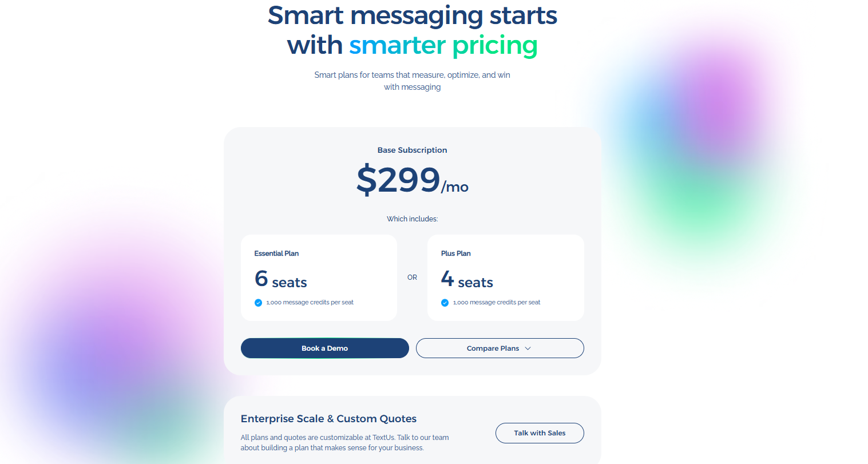Click the chevron arrow next to Compare Plans
This screenshot has height=464, width=868.
pyautogui.click(x=529, y=348)
